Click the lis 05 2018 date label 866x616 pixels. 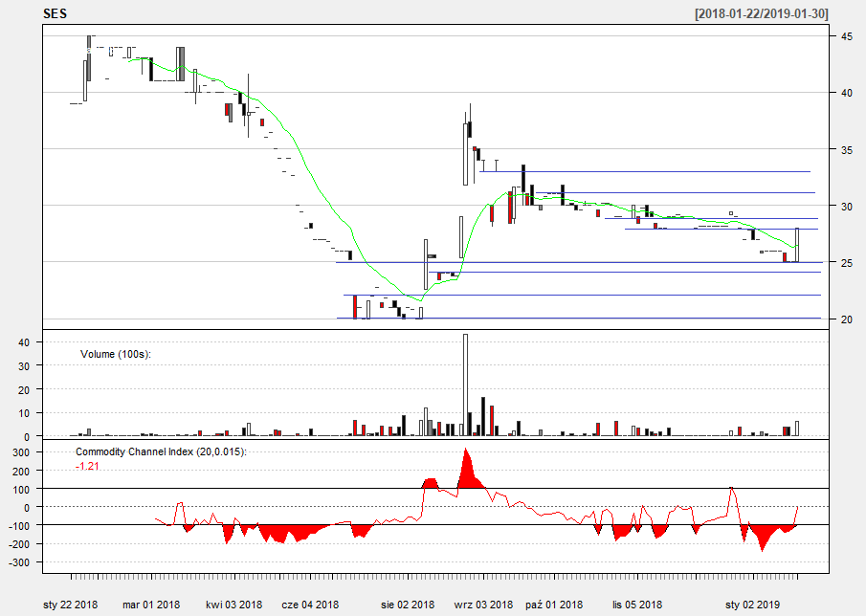point(636,605)
